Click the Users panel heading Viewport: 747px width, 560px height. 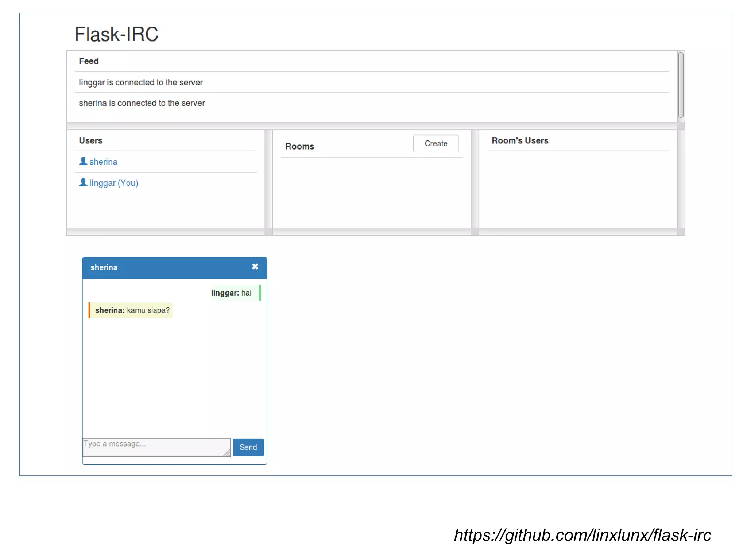[x=90, y=141]
